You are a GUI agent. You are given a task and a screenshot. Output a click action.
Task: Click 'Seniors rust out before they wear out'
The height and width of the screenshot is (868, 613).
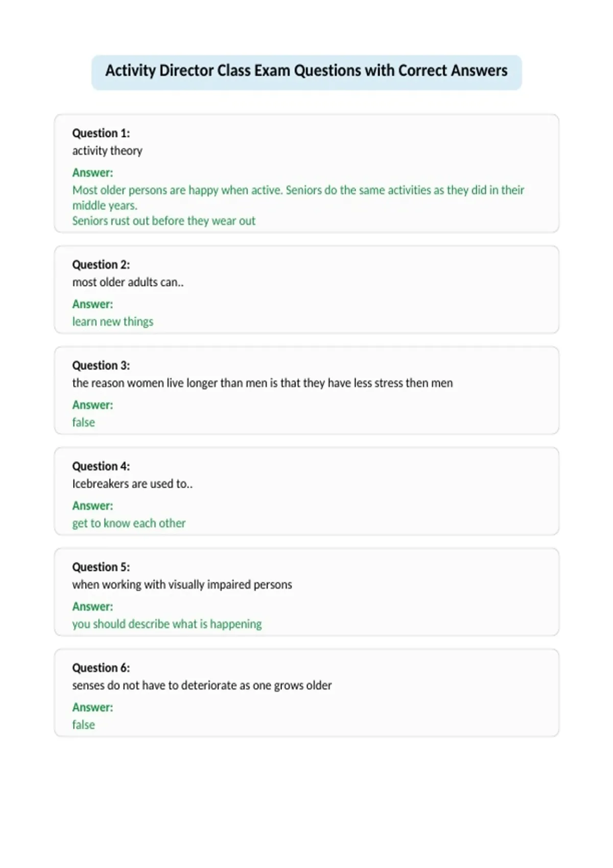(x=164, y=221)
